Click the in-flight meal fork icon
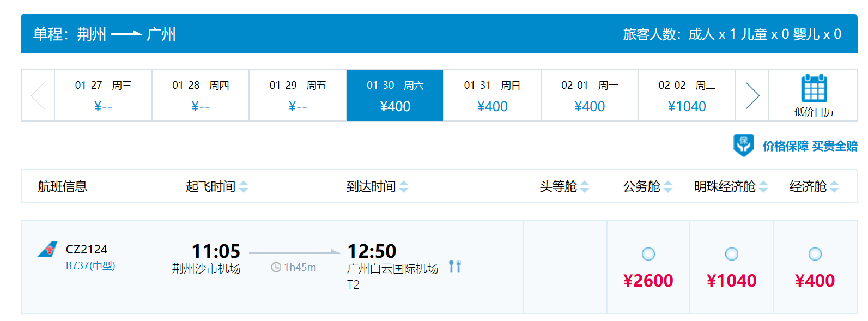868x321 pixels. coord(455,267)
